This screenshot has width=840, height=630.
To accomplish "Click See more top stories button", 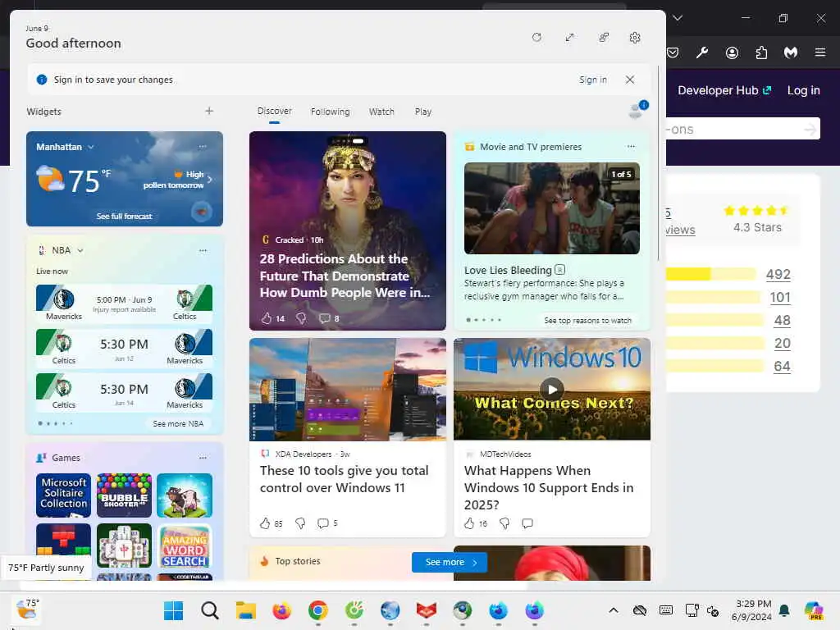I will 450,562.
